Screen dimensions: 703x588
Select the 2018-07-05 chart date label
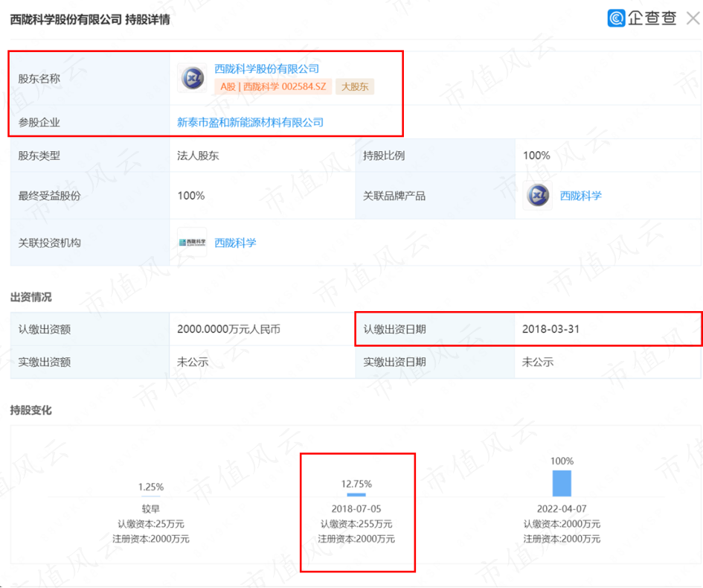tap(356, 509)
